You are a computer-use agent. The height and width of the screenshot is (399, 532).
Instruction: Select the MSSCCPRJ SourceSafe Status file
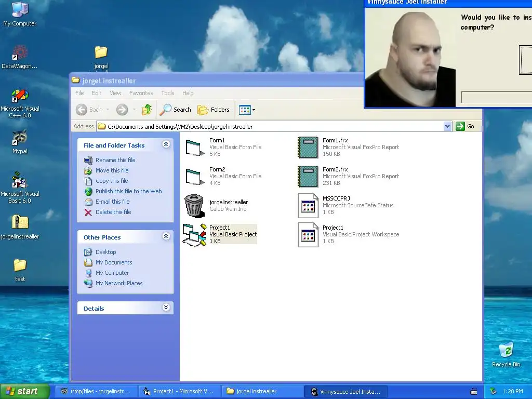pos(345,205)
